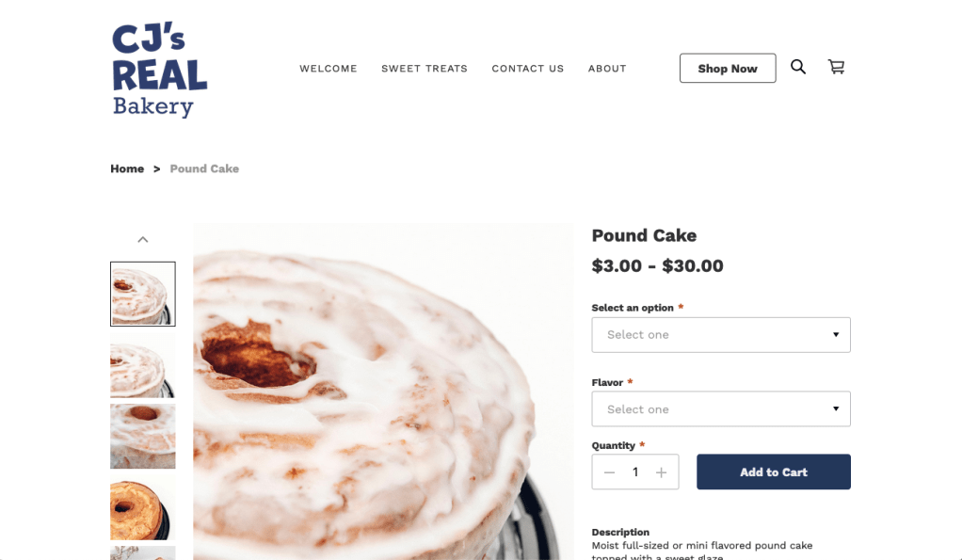The height and width of the screenshot is (560, 962).
Task: Select the second pound cake thumbnail
Action: tap(143, 366)
